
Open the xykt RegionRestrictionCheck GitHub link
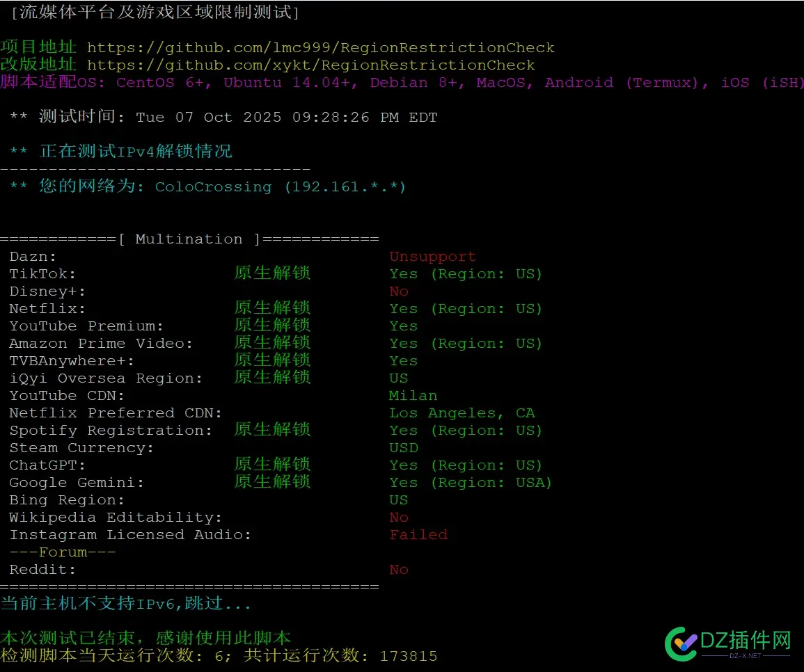coord(310,65)
